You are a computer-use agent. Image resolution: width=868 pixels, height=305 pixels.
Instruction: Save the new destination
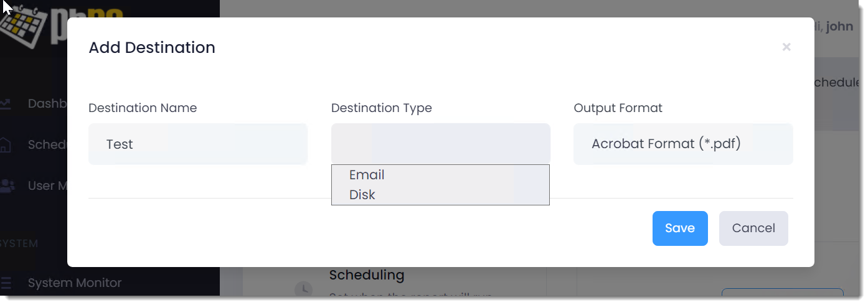pos(680,228)
